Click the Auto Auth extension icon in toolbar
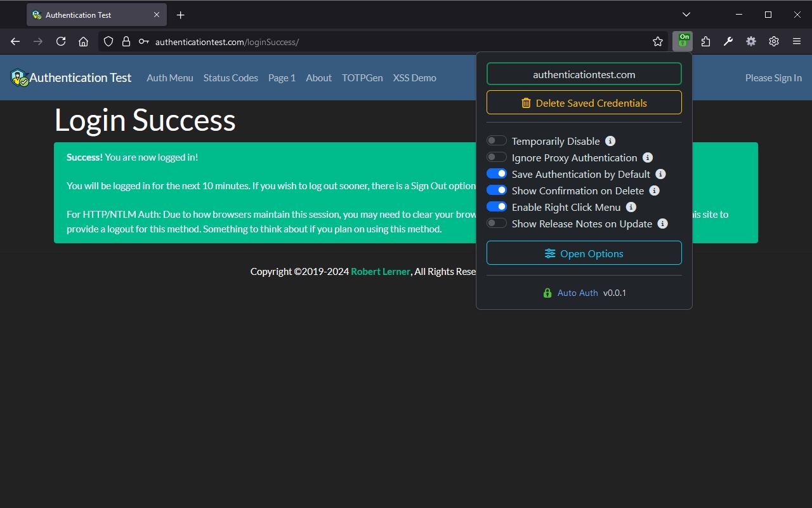The image size is (812, 508). [x=683, y=41]
